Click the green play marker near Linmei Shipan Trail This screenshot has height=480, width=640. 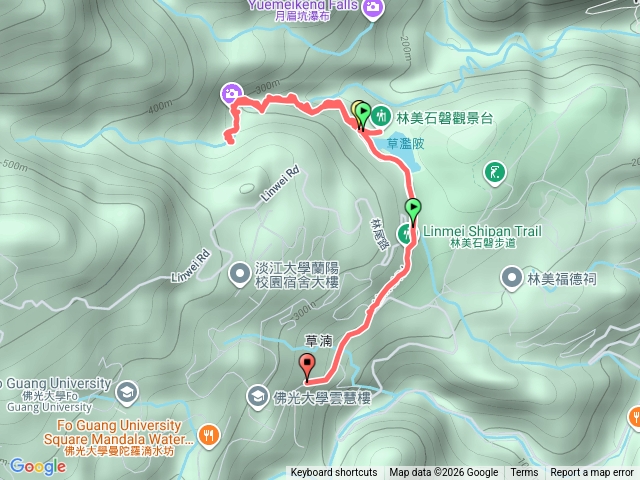coord(413,211)
